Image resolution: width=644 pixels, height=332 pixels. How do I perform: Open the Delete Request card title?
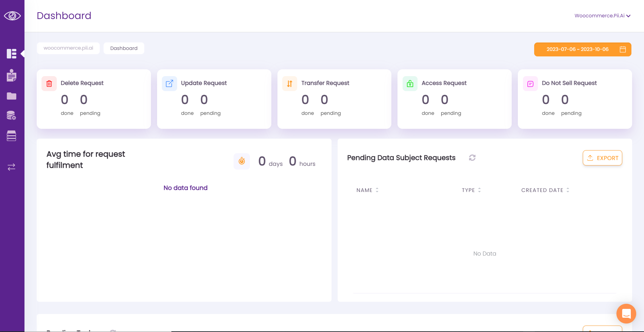tap(82, 83)
